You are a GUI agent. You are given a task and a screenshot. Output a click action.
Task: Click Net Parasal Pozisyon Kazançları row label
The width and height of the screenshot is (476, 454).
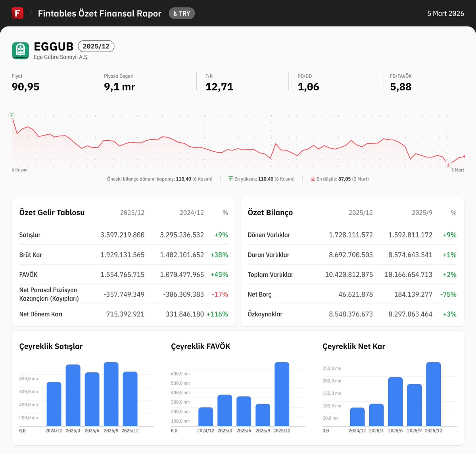(x=49, y=294)
